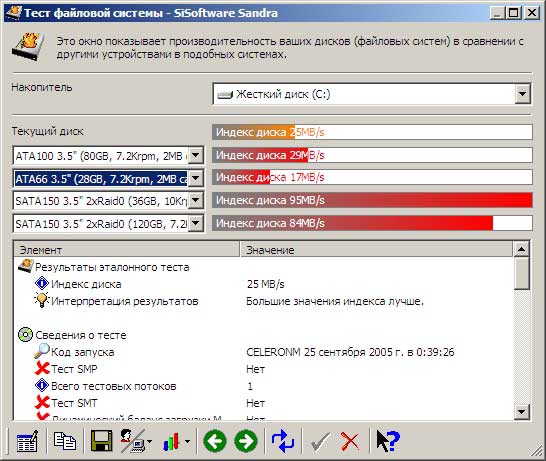The image size is (546, 461).
Task: Click the 95MB/s disk index bar
Action: click(x=372, y=200)
